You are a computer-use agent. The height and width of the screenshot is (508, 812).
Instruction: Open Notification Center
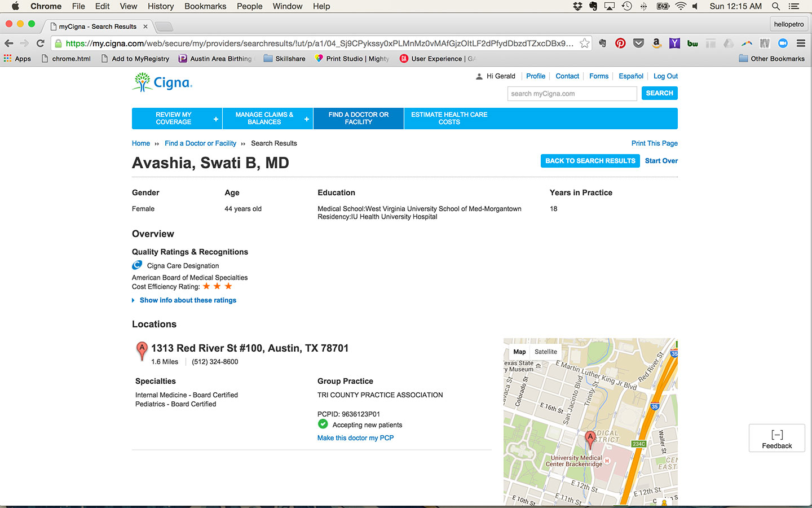click(x=794, y=6)
